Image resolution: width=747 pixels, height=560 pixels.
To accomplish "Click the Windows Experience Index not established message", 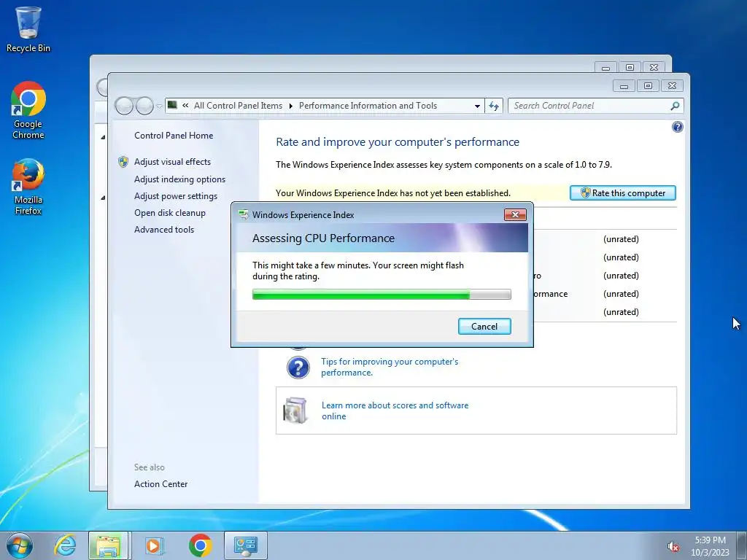I will click(393, 192).
